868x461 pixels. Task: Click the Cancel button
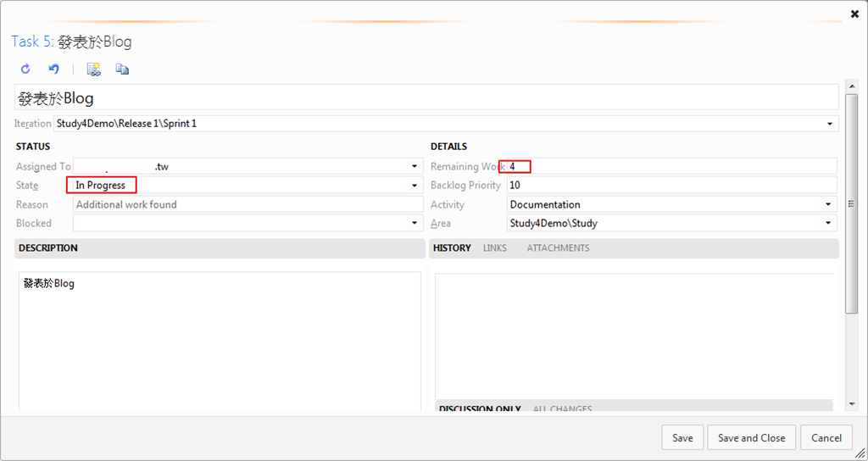point(826,438)
